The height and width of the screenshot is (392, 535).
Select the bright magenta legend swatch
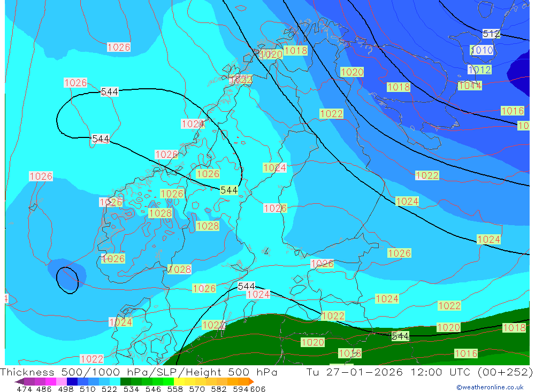50,381
